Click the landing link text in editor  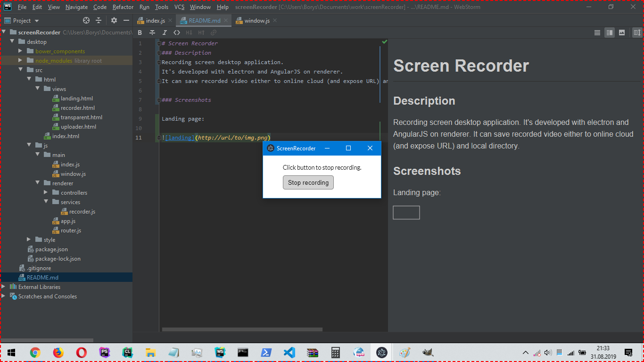pos(179,138)
